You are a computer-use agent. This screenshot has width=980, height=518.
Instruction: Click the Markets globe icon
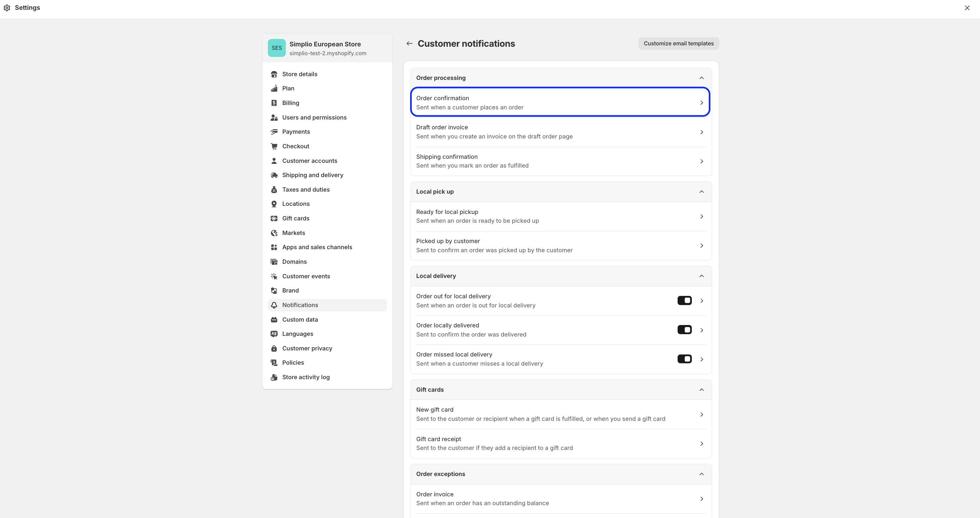click(x=274, y=233)
